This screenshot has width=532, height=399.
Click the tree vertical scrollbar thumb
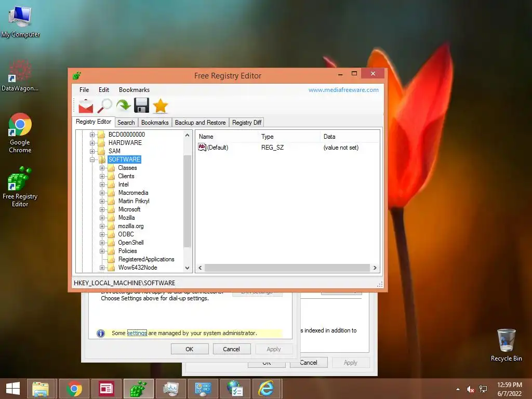[x=187, y=201]
